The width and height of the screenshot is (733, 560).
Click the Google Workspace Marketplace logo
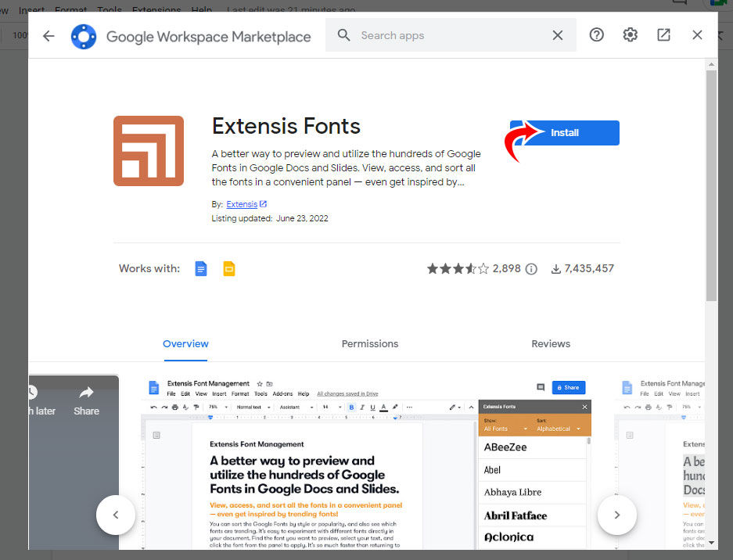83,35
